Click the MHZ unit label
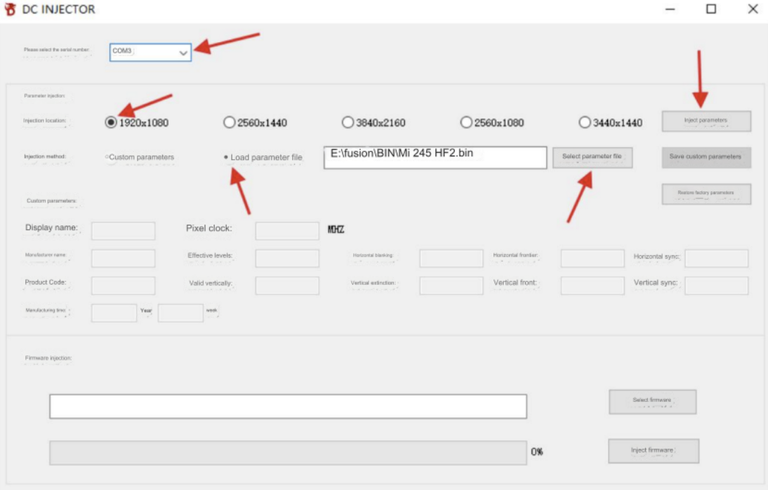The width and height of the screenshot is (768, 490). (336, 229)
